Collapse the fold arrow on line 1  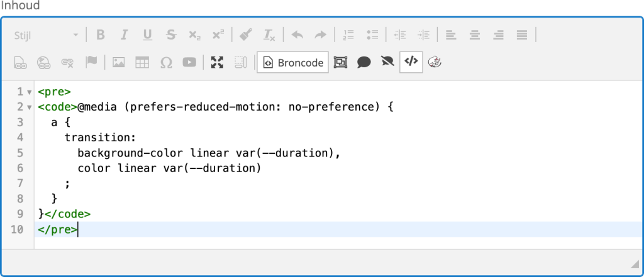[29, 92]
